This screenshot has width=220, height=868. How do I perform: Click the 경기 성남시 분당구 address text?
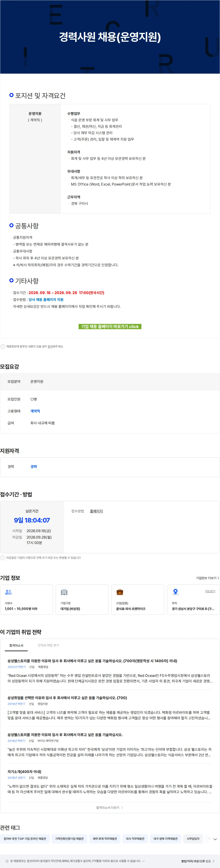coord(193,609)
